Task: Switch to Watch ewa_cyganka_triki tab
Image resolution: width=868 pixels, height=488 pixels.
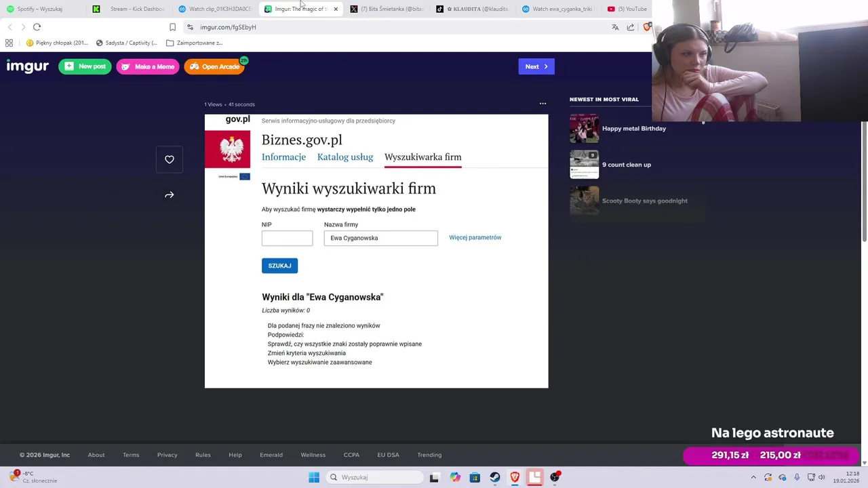Action: [559, 9]
